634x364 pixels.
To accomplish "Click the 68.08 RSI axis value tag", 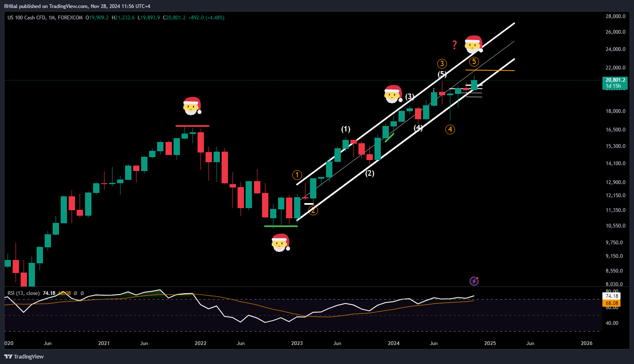I will click(612, 303).
